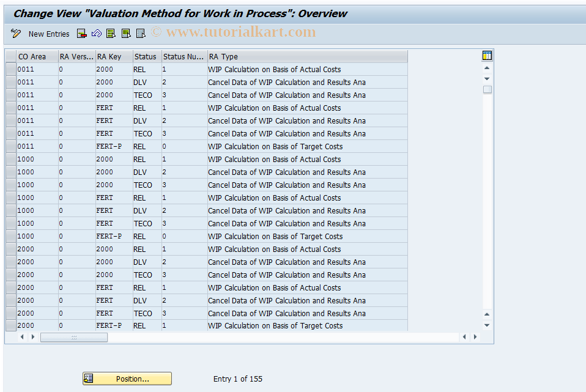Open the table column configuration icon

[486, 55]
